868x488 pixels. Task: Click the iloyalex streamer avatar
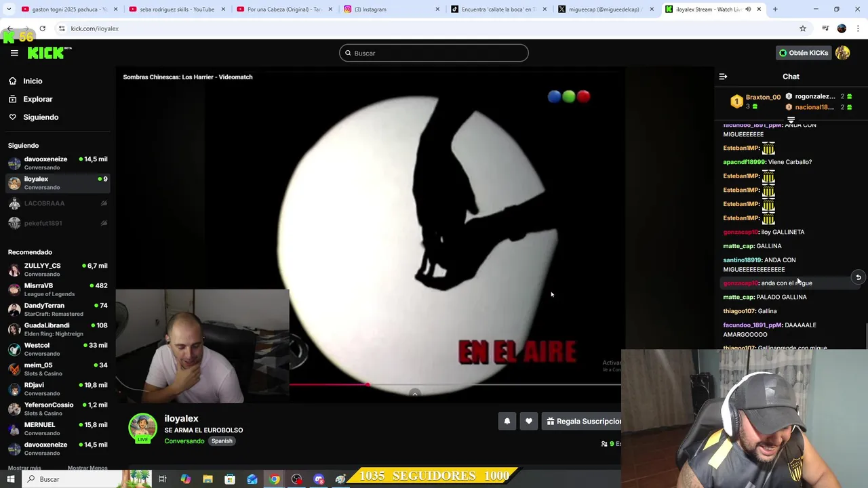tap(142, 427)
